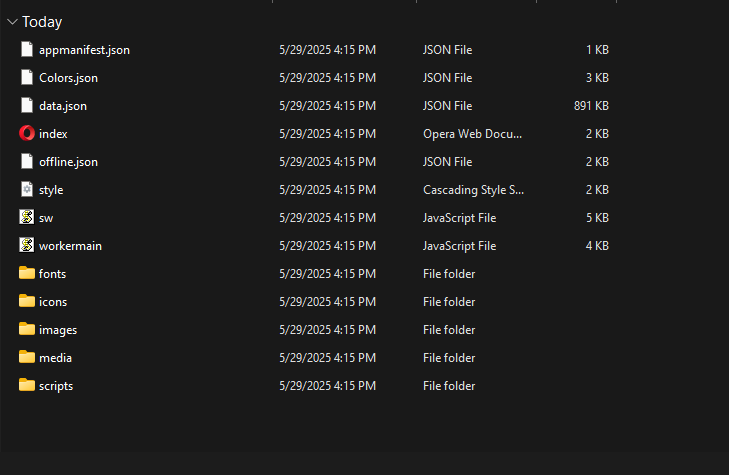Screen dimensions: 729x475
Task: Click the scripts folder icon
Action: 27,385
